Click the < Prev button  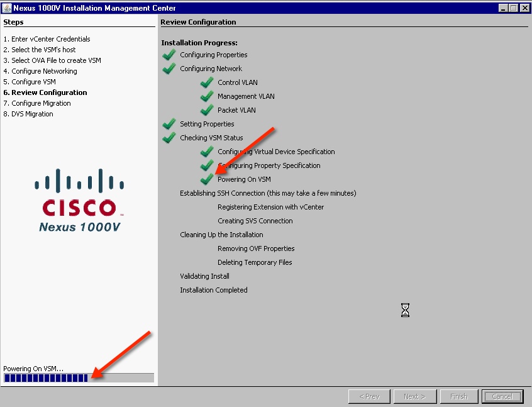[x=370, y=396]
